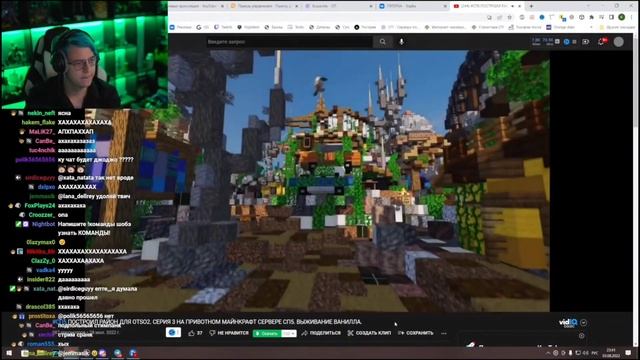Screen dimensions: 640x360
Task: Open the Chrome profile avatar
Action: (621, 17)
